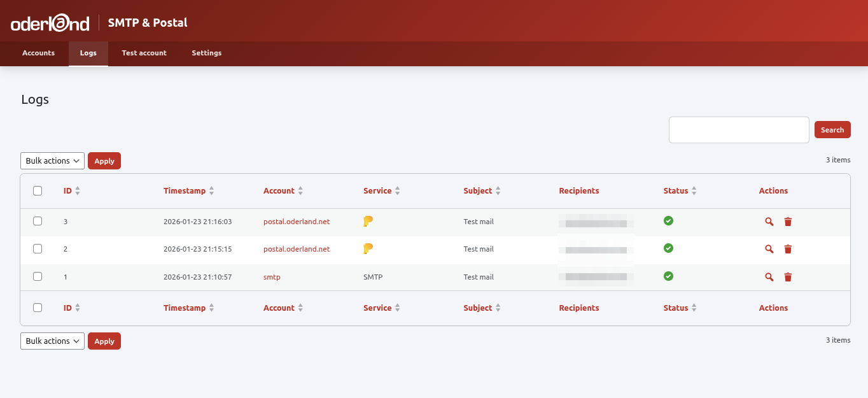Open the top Bulk actions dropdown

52,160
